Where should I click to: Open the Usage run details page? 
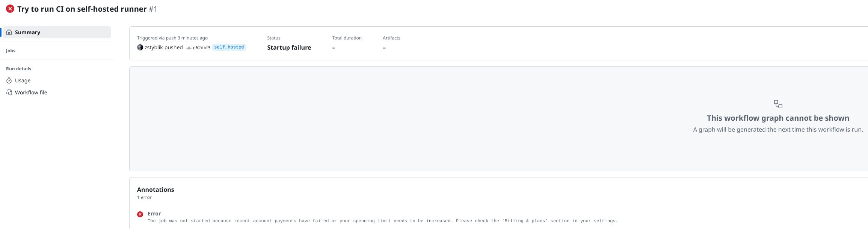[23, 80]
